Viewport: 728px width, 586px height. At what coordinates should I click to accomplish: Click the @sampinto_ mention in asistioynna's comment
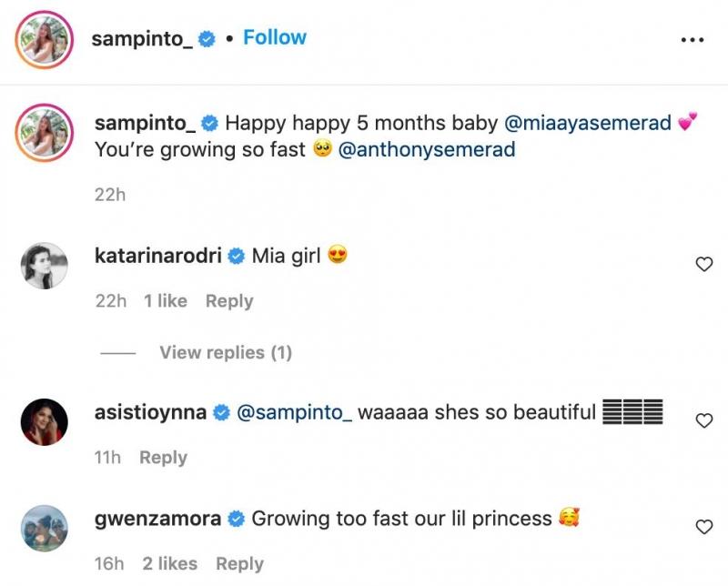point(293,413)
